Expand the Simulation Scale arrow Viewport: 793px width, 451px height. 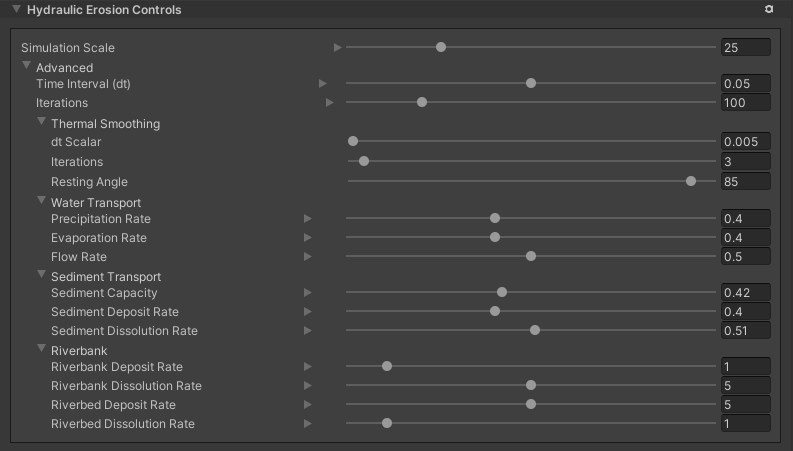(338, 47)
